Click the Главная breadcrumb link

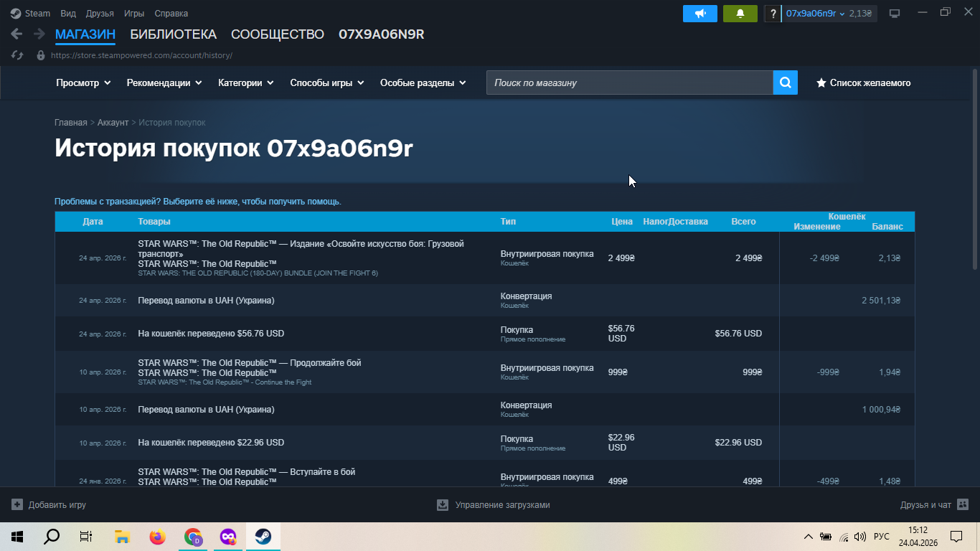71,123
